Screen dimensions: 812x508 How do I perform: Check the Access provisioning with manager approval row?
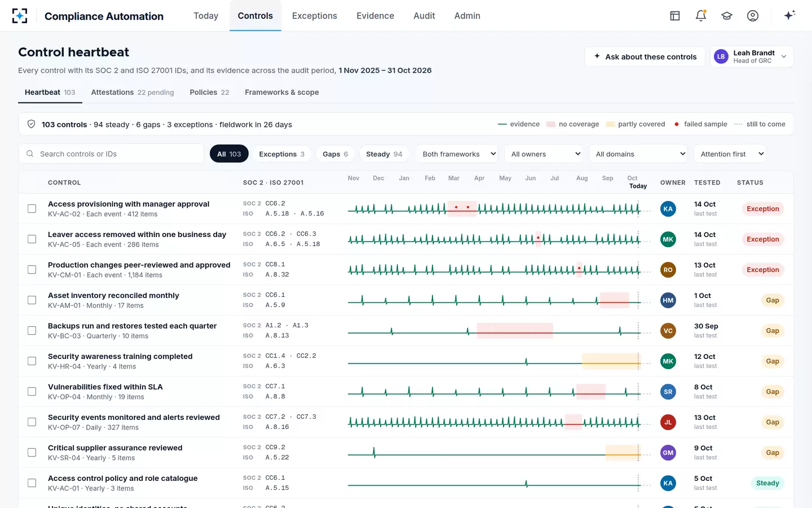(32, 209)
